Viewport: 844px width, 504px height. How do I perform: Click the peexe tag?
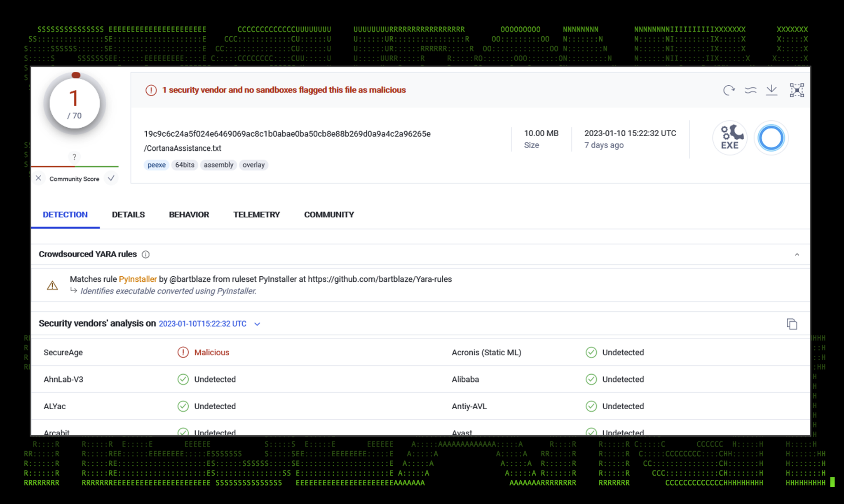[156, 165]
